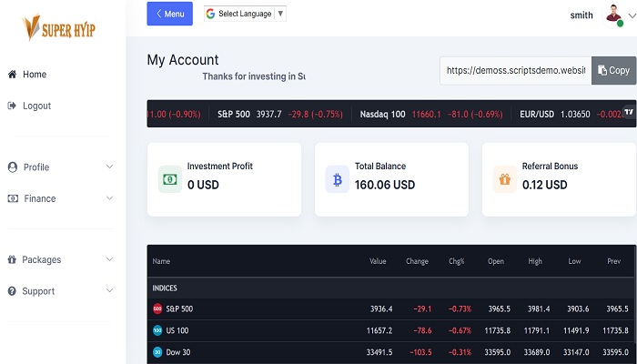Click the Prev column header

tap(614, 261)
